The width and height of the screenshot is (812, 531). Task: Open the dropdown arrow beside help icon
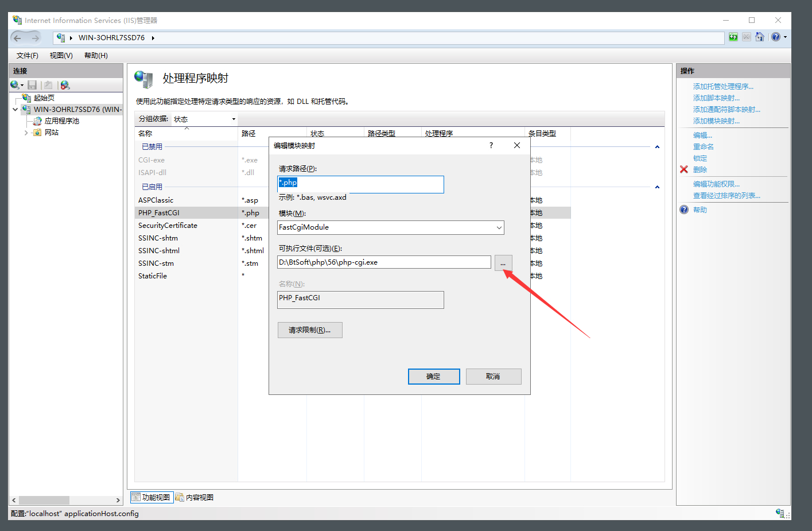tap(785, 37)
